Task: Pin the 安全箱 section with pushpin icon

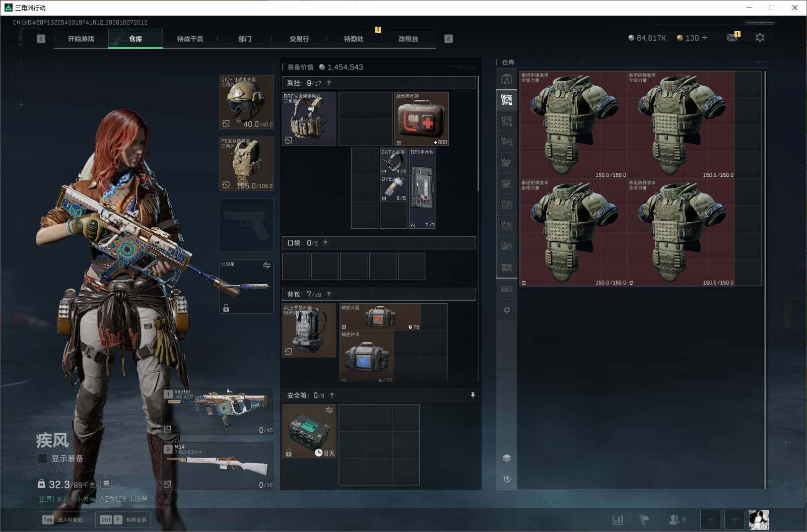Action: tap(473, 395)
